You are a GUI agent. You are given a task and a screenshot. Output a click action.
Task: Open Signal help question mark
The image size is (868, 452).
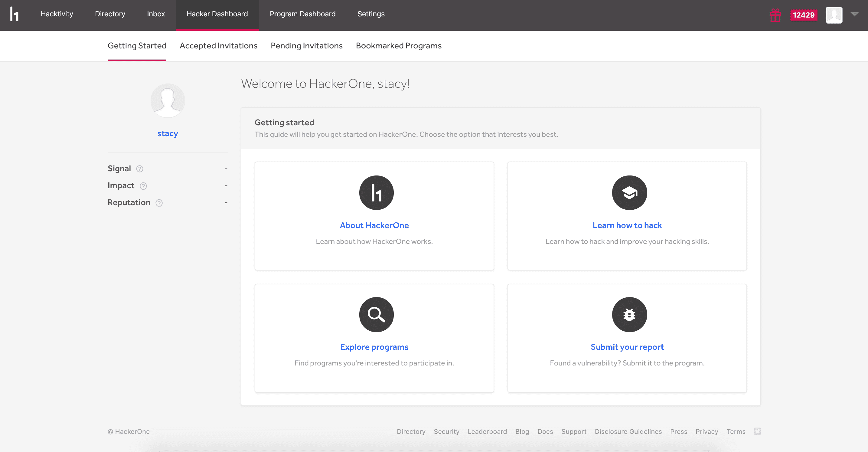pos(139,169)
